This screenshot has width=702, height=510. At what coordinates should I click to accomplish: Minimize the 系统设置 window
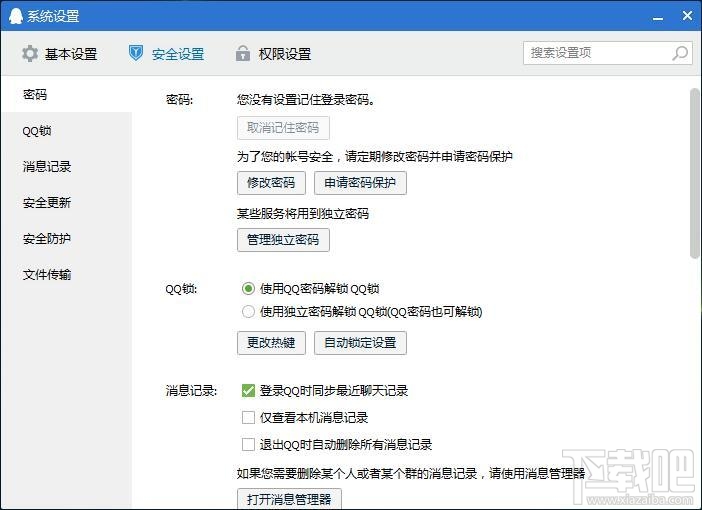658,17
